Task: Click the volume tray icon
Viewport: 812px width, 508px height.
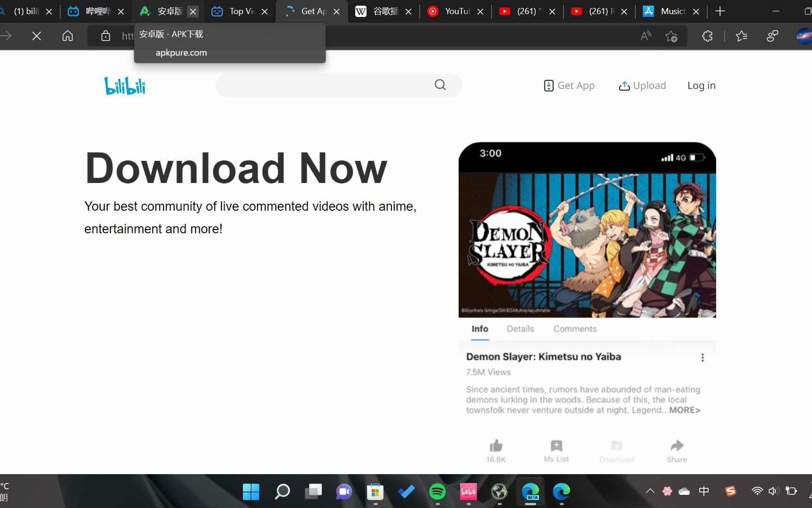Action: click(773, 491)
